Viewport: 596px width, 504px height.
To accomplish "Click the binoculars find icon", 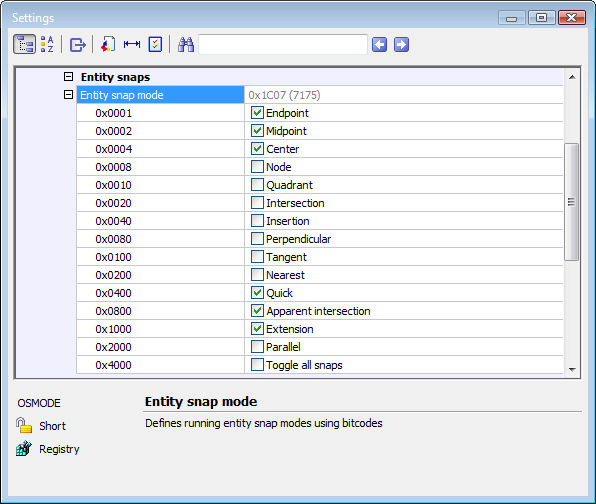I will [186, 44].
